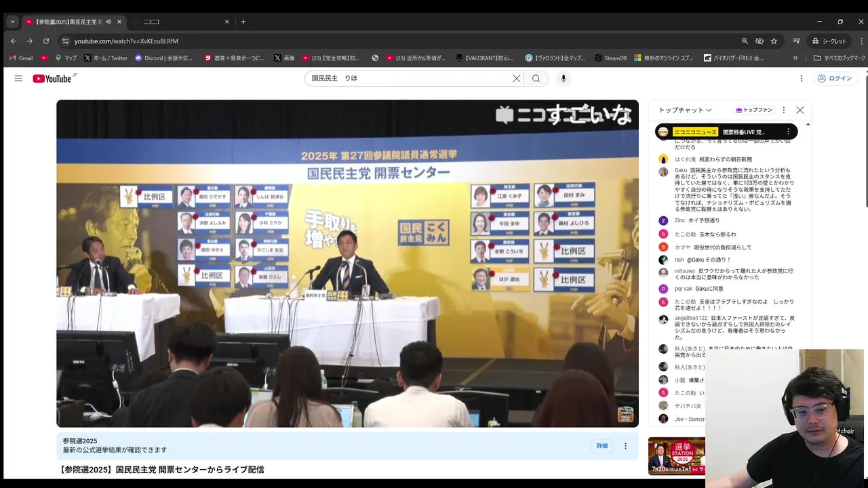Reload the current page
This screenshot has height=488, width=868.
[x=47, y=41]
